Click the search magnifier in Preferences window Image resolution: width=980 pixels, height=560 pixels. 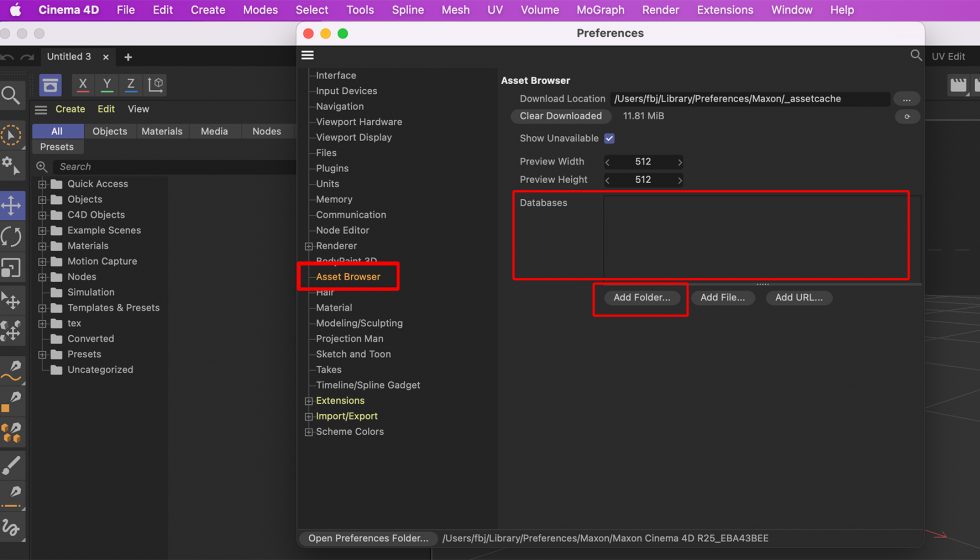(x=916, y=55)
